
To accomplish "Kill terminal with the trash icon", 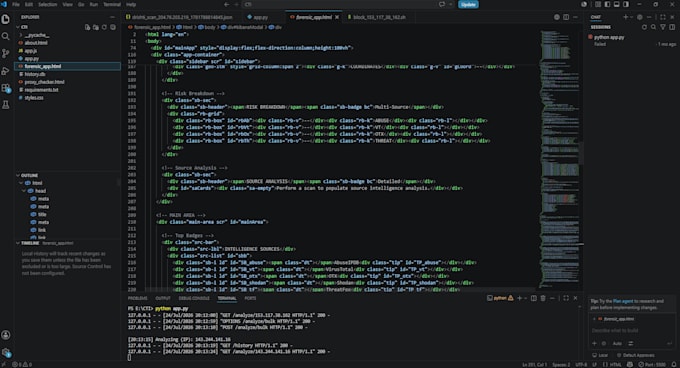I will click(x=543, y=298).
